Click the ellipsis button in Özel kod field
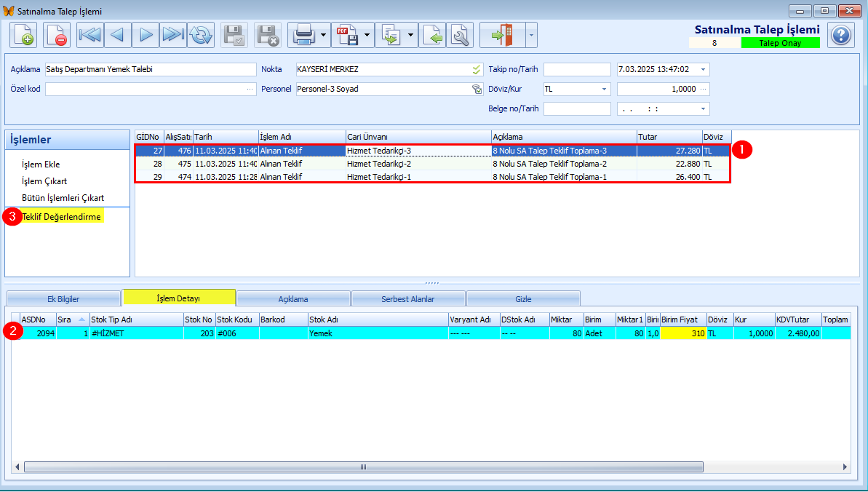 click(x=250, y=89)
